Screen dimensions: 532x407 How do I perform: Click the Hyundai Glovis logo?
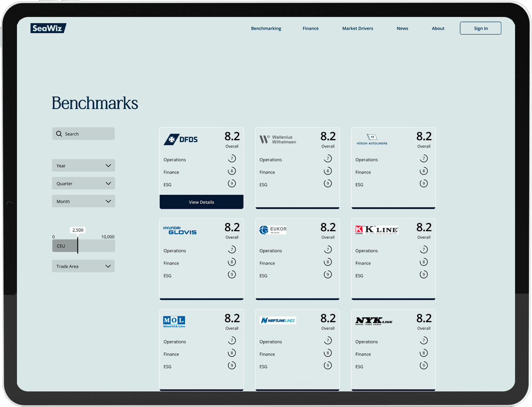pos(180,230)
